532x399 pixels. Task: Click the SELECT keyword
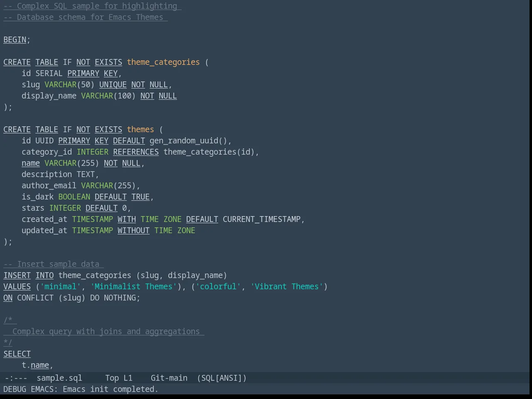coord(17,354)
